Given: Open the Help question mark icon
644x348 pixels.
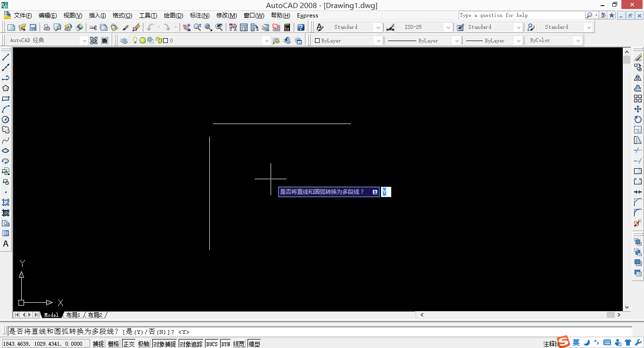Looking at the screenshot, I should (301, 27).
